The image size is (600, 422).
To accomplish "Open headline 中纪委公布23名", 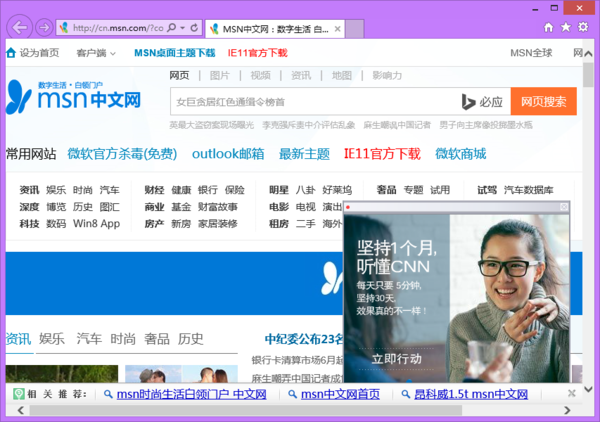I will coord(304,339).
